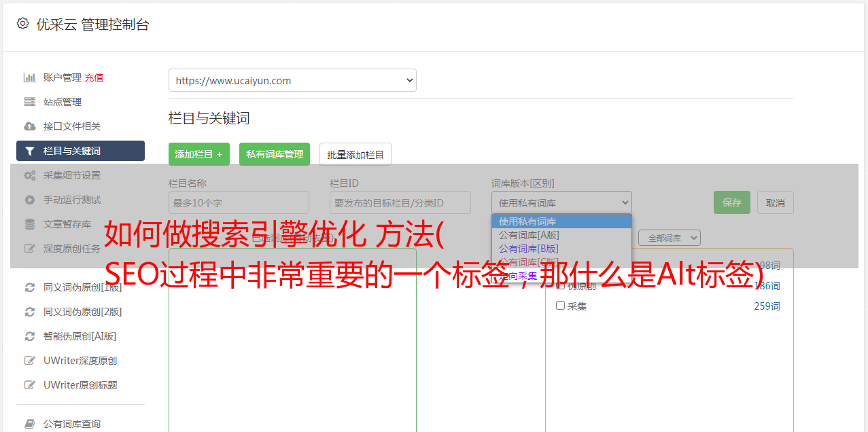Screen dimensions: 868x432
Task: Click the 259词 count link
Action: (767, 306)
